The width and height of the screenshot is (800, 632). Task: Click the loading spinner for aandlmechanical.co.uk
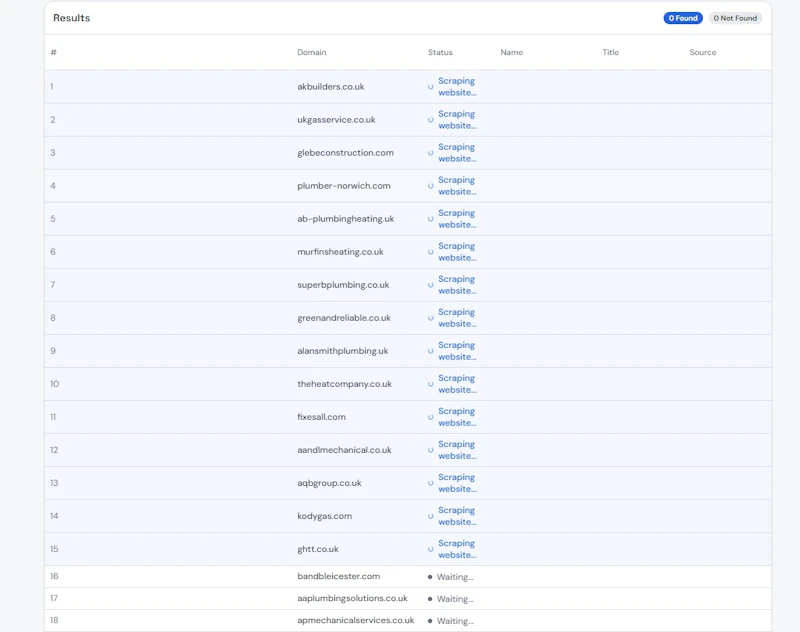coord(431,450)
